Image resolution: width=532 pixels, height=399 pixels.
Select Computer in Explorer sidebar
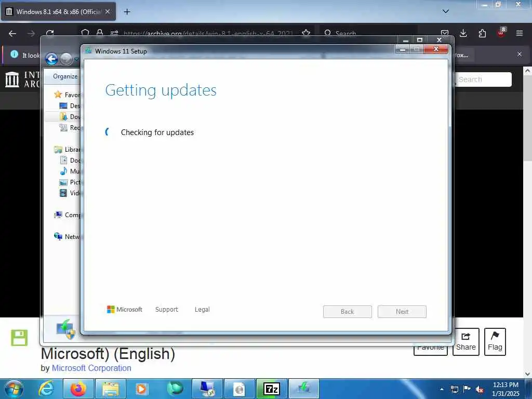pyautogui.click(x=58, y=215)
